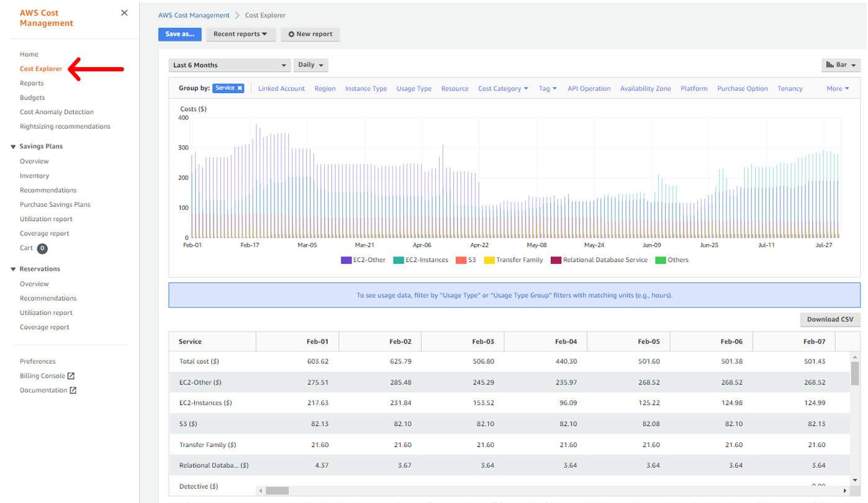This screenshot has height=503, width=868.
Task: Open Savings Plans Coverage report
Action: pos(45,233)
